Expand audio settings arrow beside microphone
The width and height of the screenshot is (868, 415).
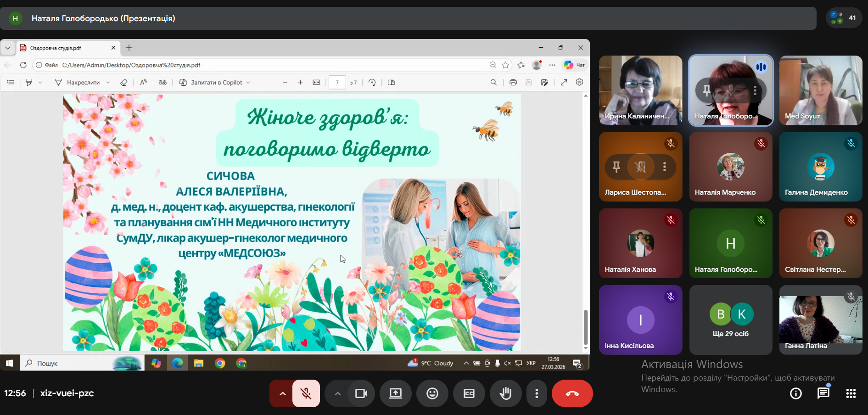click(282, 393)
